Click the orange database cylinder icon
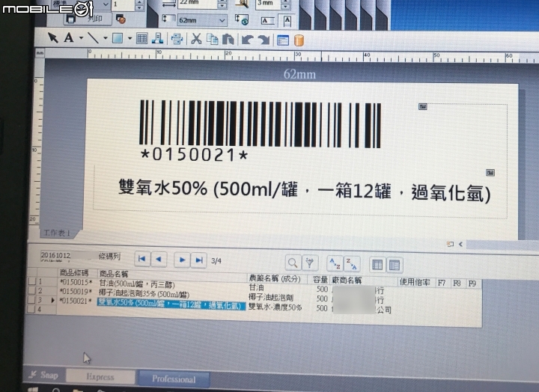Image resolution: width=539 pixels, height=392 pixels. point(299,40)
